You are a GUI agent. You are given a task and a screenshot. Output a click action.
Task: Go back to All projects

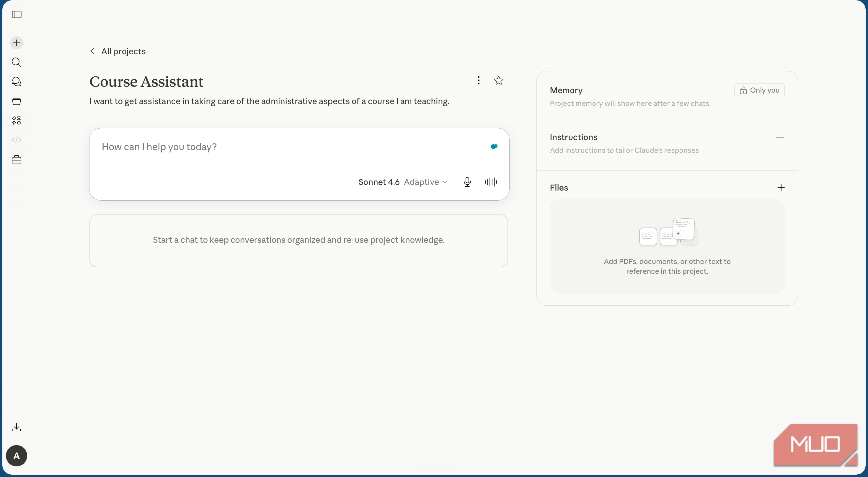click(118, 51)
